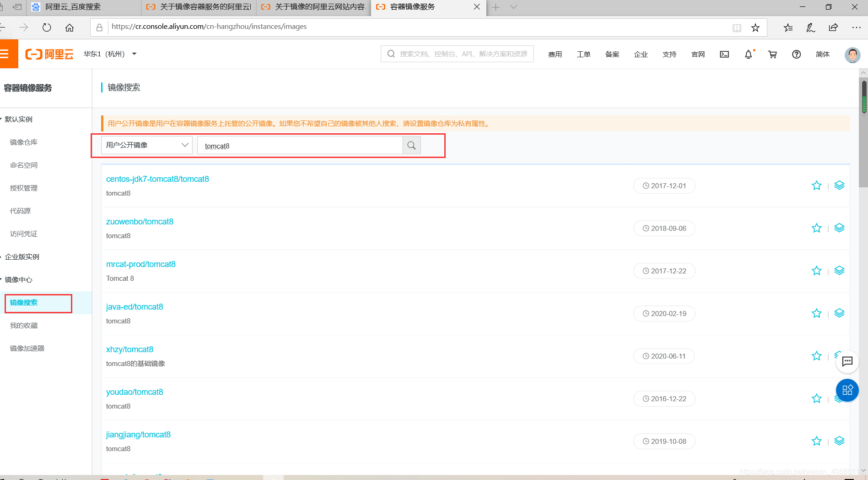Click the Aliyun logo

tap(49, 54)
